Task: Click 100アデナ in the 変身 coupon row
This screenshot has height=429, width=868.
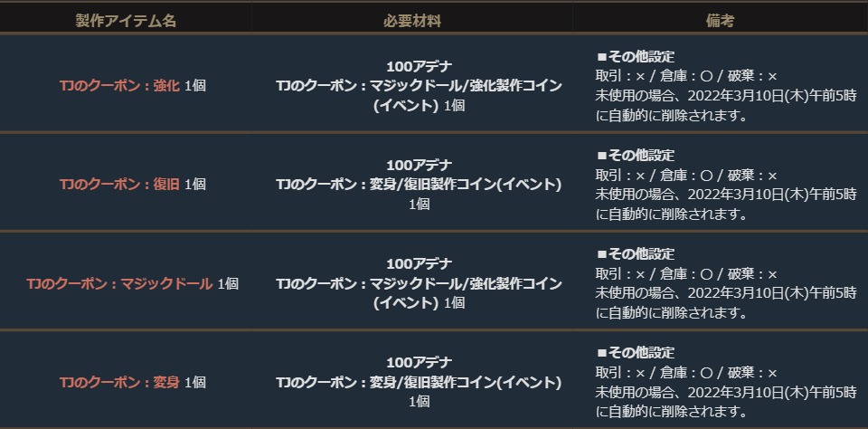Action: tap(419, 363)
